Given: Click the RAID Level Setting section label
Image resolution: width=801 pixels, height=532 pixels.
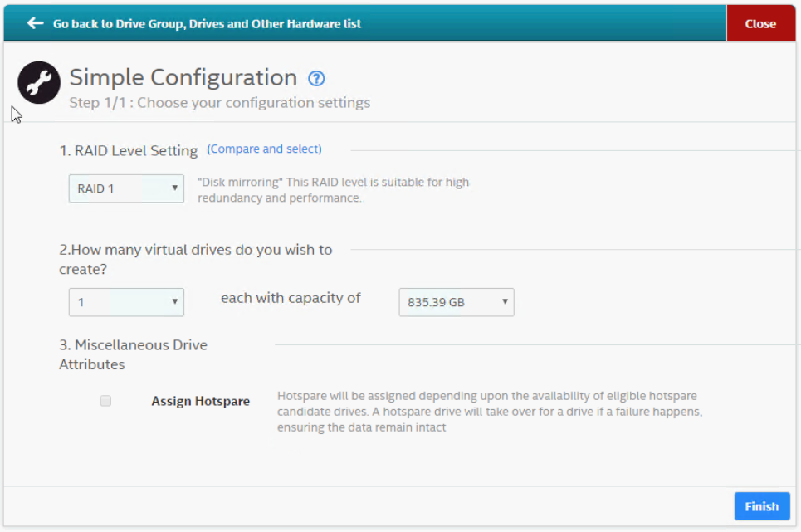Looking at the screenshot, I should [129, 150].
